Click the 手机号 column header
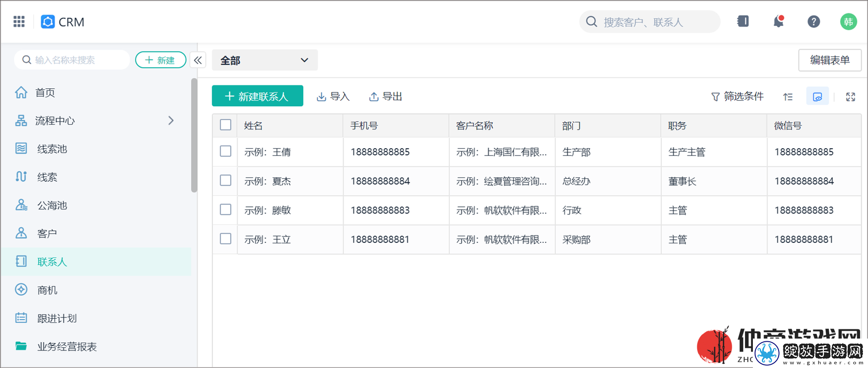This screenshot has width=868, height=368. click(x=396, y=126)
